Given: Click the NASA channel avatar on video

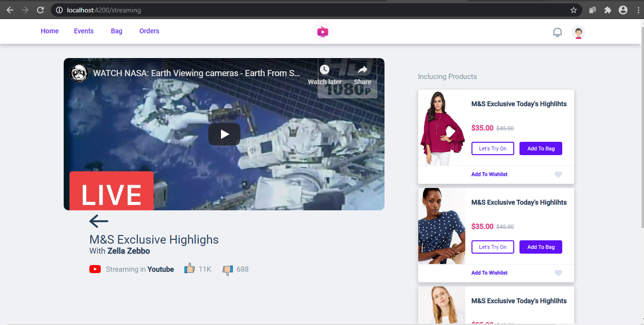Looking at the screenshot, I should [x=79, y=73].
